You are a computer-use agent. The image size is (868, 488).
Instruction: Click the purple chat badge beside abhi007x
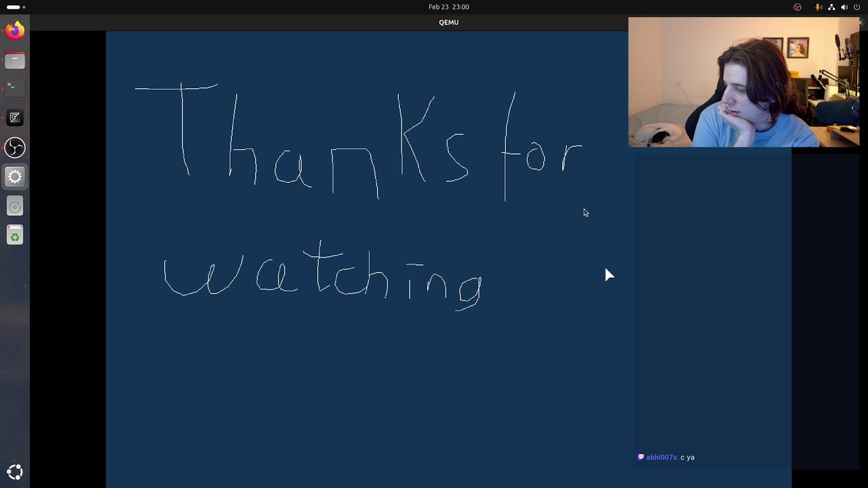[641, 457]
